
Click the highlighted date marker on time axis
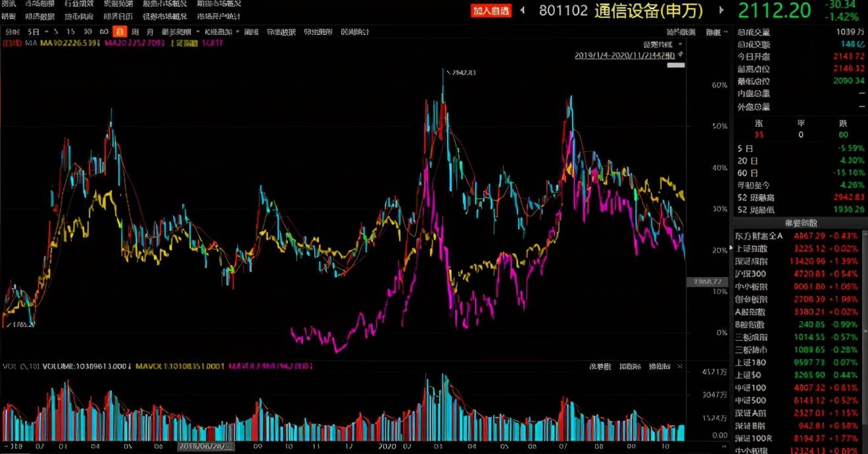(x=204, y=445)
